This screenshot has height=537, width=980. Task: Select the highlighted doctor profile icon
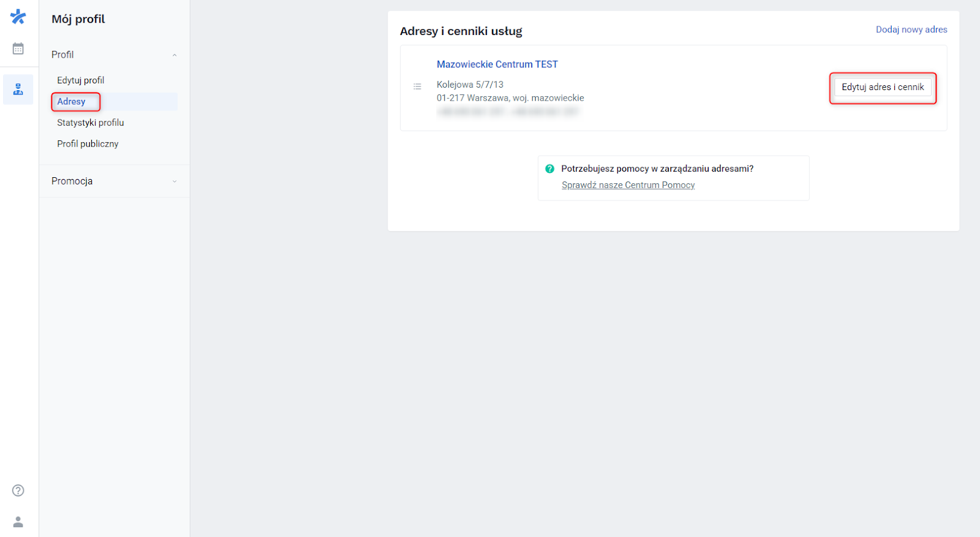point(18,89)
